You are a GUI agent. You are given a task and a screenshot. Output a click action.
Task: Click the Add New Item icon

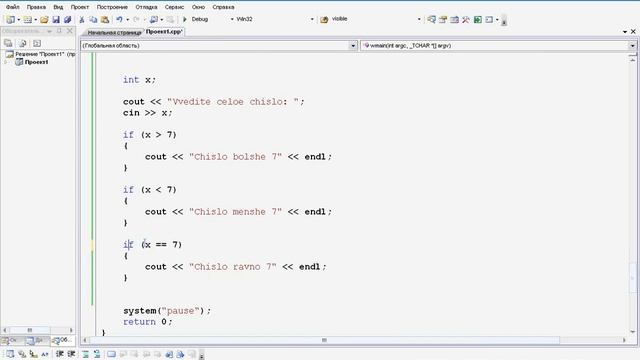(27, 19)
